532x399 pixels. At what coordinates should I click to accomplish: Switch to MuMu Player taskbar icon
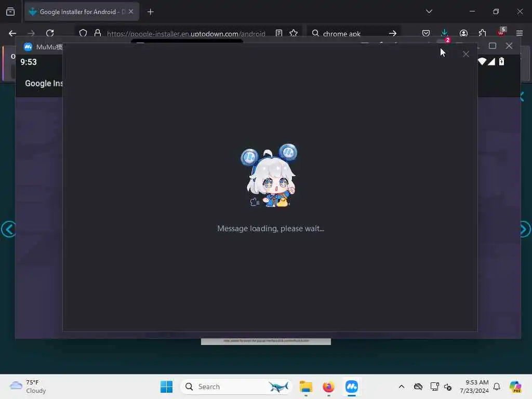(x=352, y=387)
